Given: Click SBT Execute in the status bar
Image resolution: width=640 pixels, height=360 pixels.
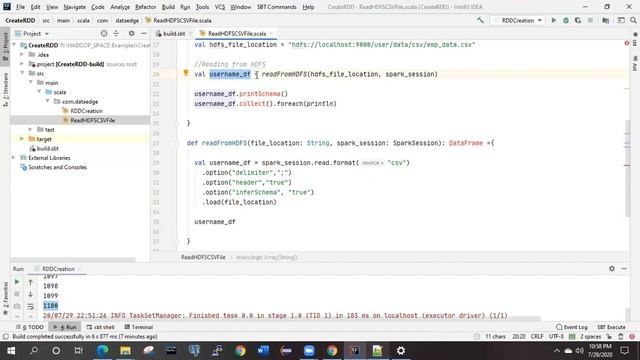Looking at the screenshot, I should point(611,327).
